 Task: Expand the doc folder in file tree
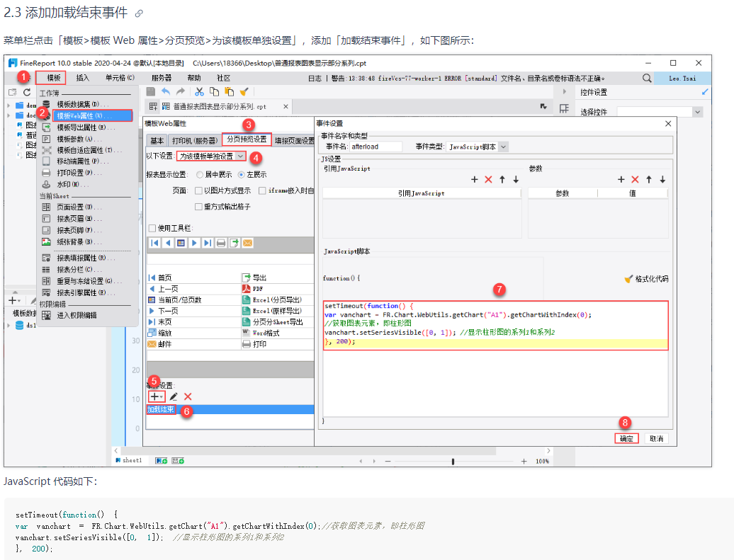pos(9,115)
